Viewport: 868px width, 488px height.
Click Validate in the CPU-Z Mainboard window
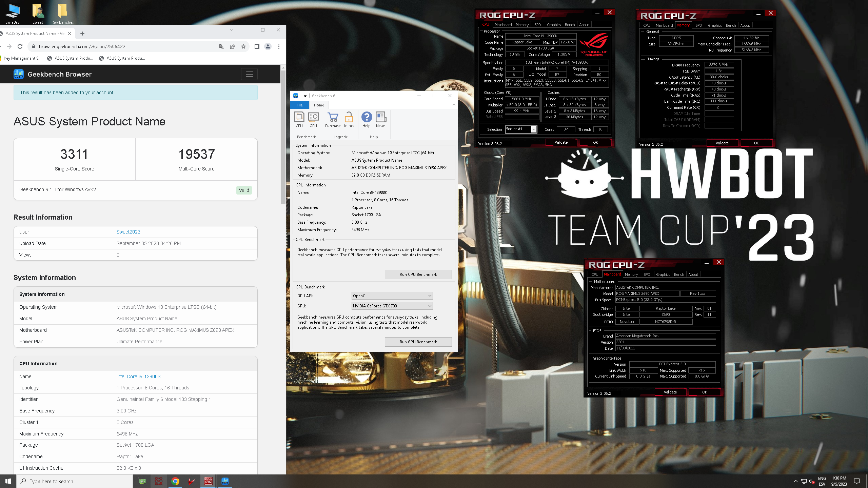coord(670,392)
